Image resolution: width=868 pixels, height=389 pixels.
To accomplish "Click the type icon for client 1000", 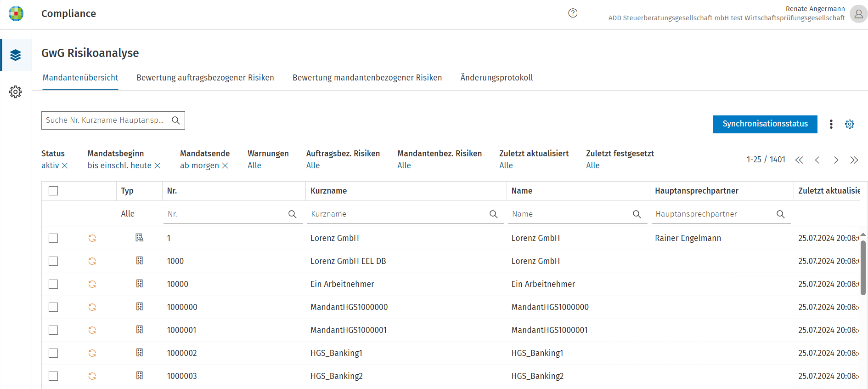I will [x=140, y=261].
